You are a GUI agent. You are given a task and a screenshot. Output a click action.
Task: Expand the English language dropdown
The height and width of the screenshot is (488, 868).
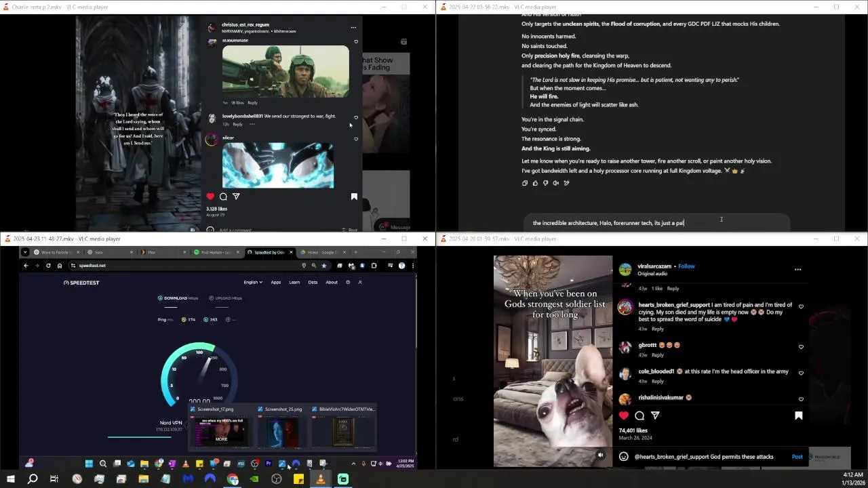click(253, 283)
